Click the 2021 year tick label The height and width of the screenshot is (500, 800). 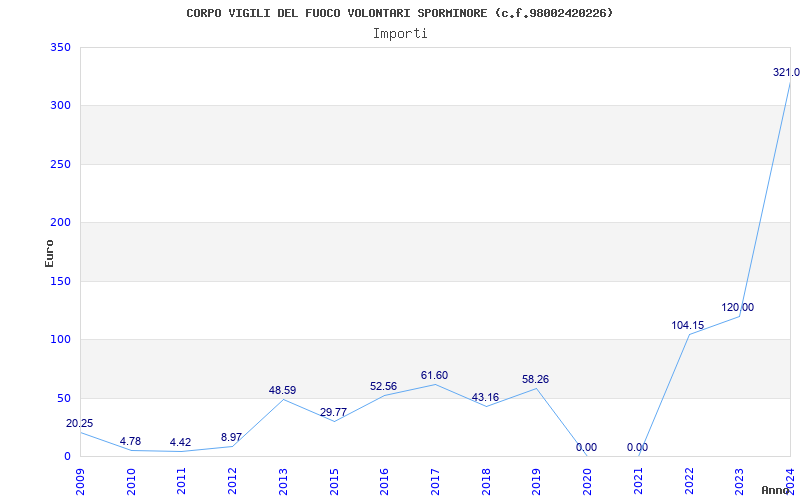[x=638, y=482]
